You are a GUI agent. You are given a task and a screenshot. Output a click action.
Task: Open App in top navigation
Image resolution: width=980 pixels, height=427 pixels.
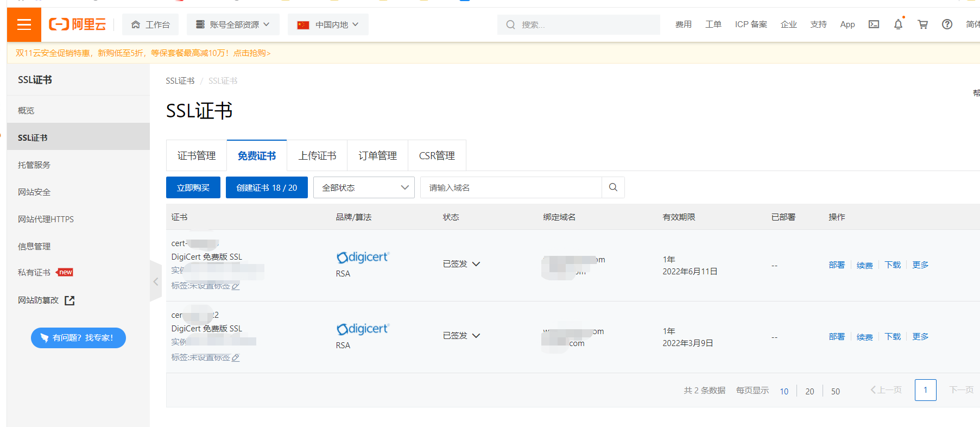tap(848, 24)
